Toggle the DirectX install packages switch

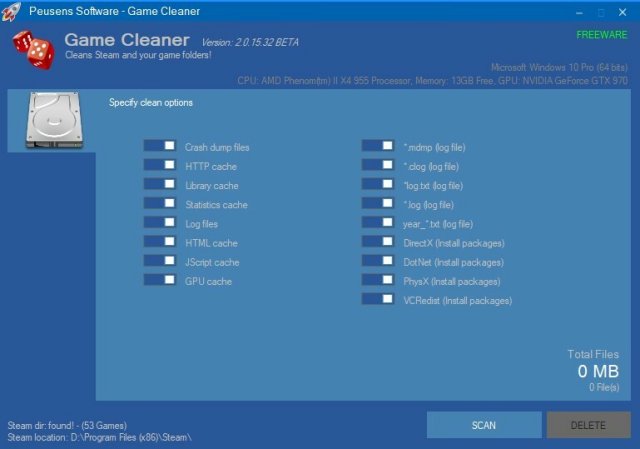click(x=378, y=242)
